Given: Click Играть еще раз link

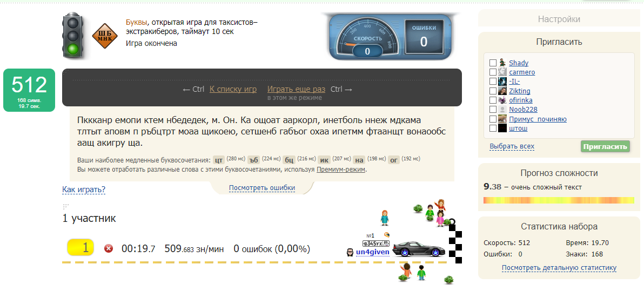Looking at the screenshot, I should tap(296, 89).
